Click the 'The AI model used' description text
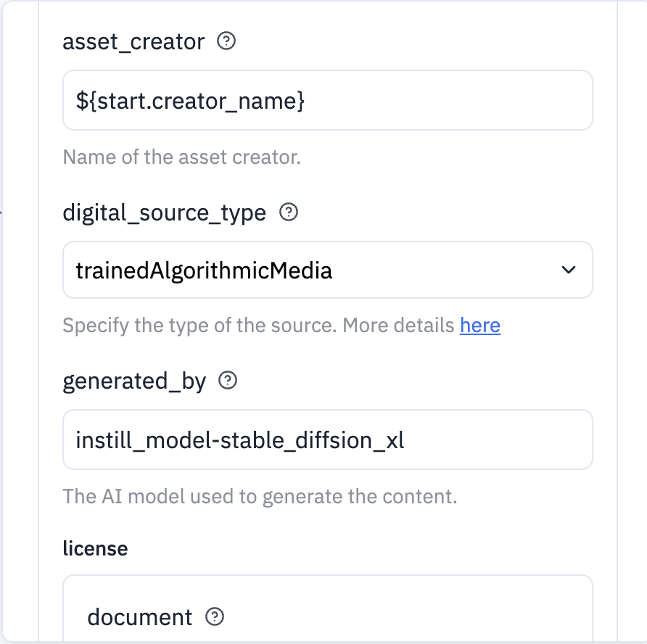 (260, 497)
